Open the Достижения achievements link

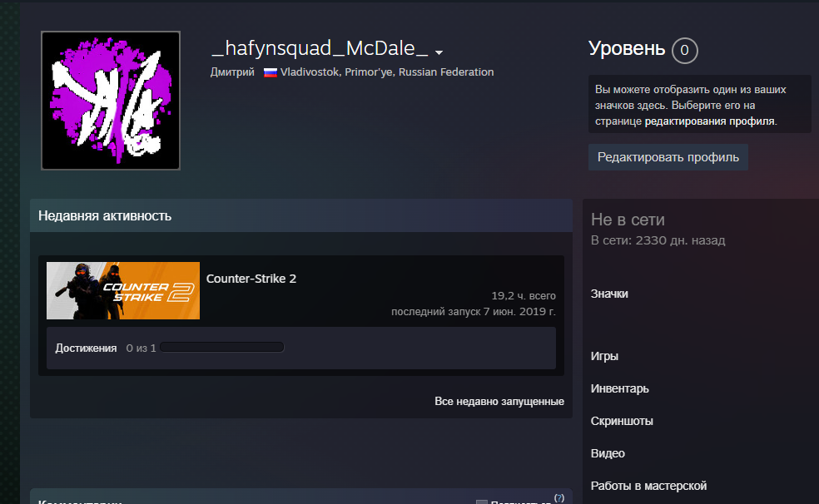pos(86,348)
